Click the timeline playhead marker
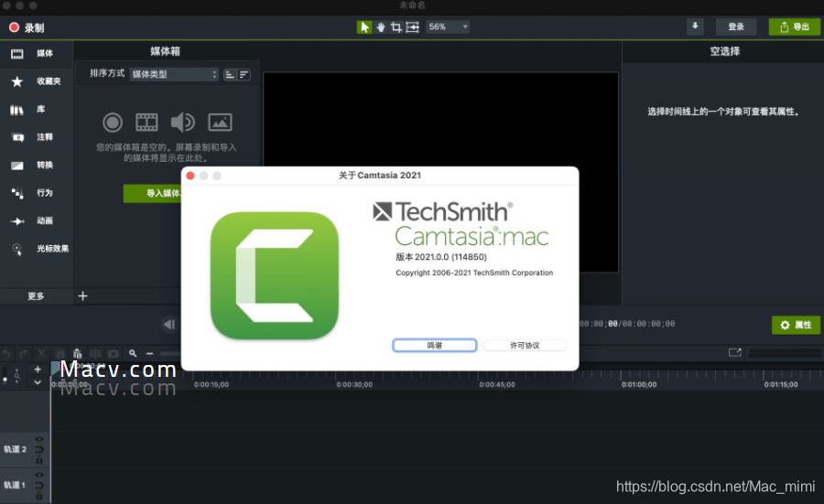The width and height of the screenshot is (824, 504). pos(54,368)
